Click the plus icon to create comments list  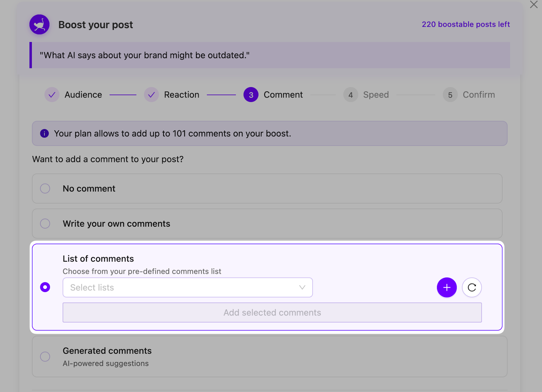(x=446, y=287)
